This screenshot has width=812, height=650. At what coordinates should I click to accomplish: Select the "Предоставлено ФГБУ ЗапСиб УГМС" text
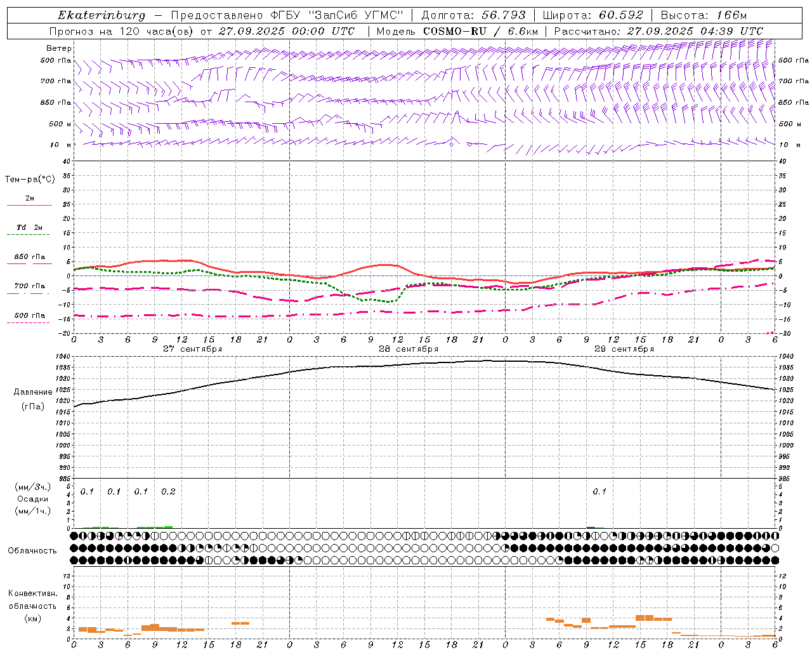(x=286, y=15)
